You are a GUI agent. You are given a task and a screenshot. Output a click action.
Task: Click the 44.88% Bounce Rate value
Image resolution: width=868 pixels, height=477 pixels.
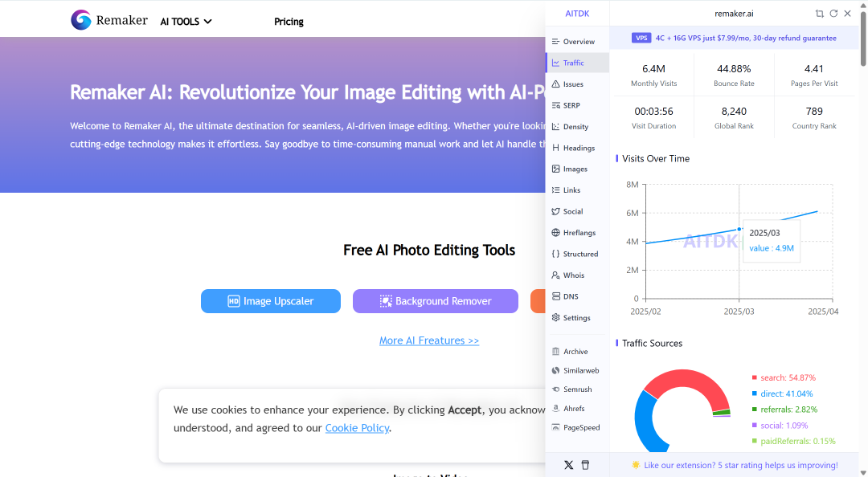(x=734, y=69)
